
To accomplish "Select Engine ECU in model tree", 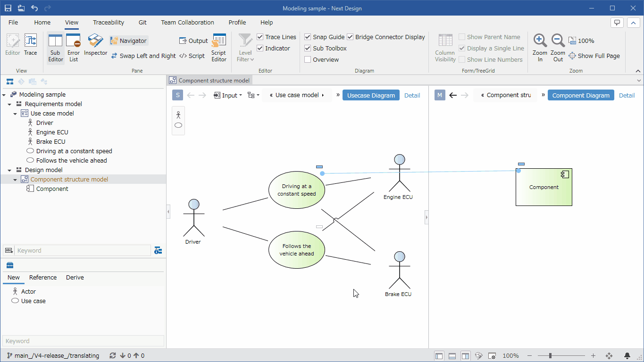I will click(x=52, y=132).
